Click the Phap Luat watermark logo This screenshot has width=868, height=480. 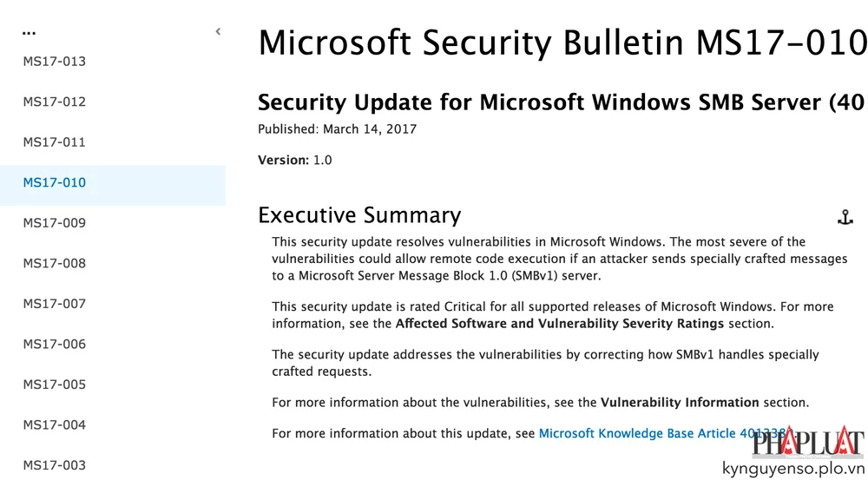[x=807, y=442]
